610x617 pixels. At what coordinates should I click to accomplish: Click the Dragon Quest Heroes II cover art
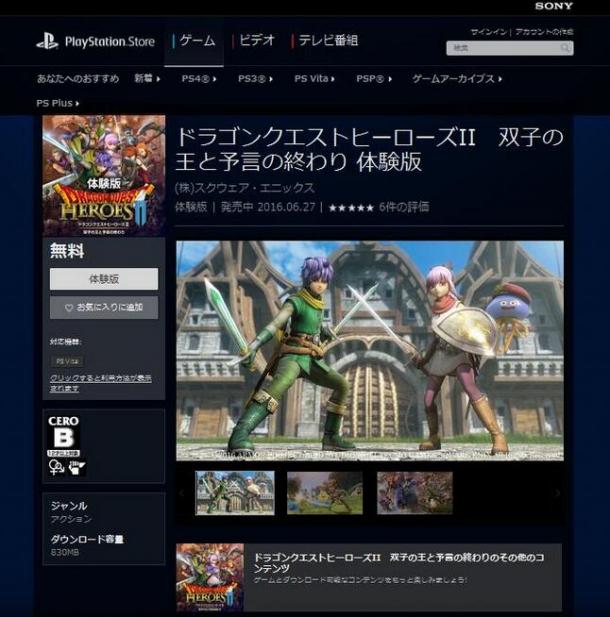point(104,175)
